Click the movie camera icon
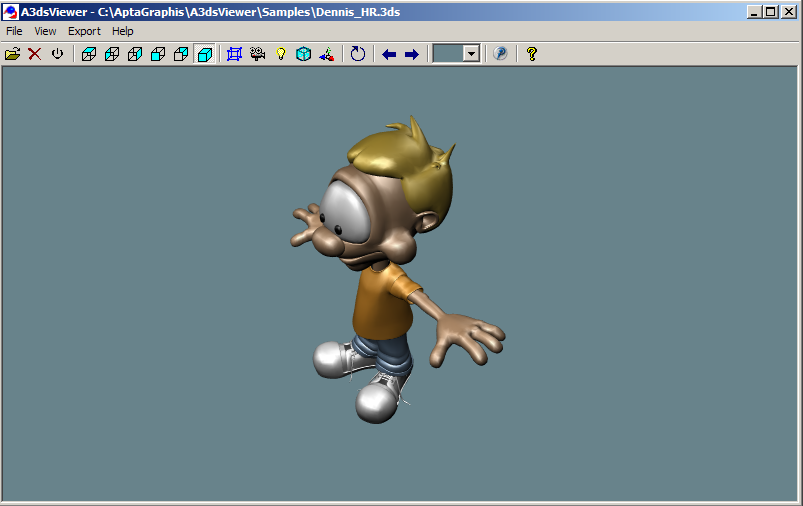This screenshot has width=803, height=506. 258,54
